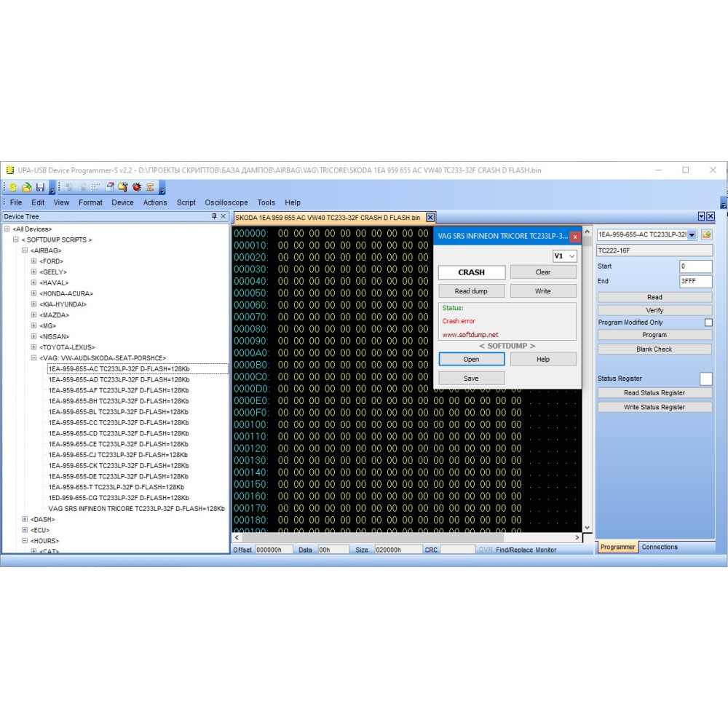Open the Device menu
Image resolution: width=728 pixels, height=728 pixels.
[x=122, y=202]
